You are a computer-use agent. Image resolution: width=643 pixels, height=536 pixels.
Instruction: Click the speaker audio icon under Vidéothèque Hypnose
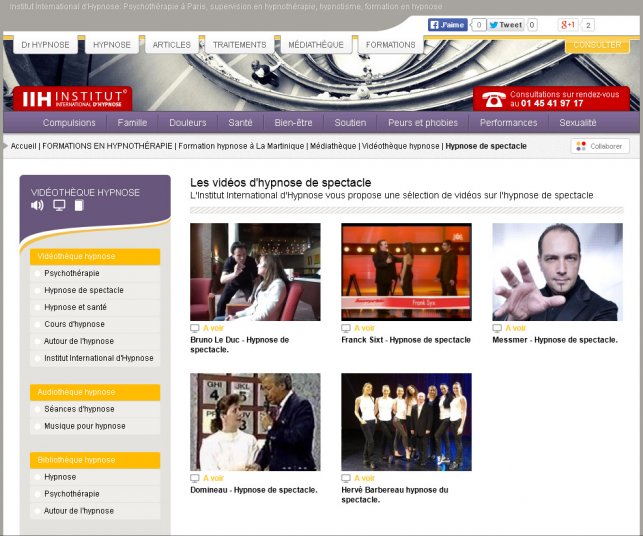click(x=37, y=205)
